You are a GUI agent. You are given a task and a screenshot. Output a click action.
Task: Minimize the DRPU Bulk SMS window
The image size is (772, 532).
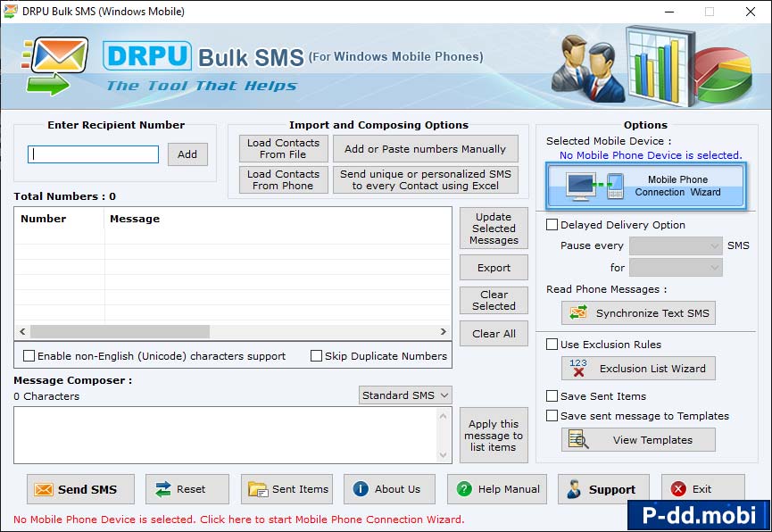[x=669, y=12]
